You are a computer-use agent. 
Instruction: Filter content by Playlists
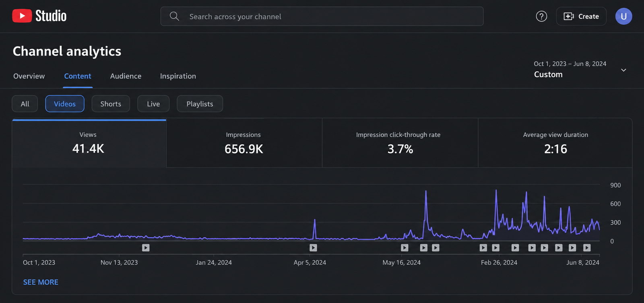point(200,104)
